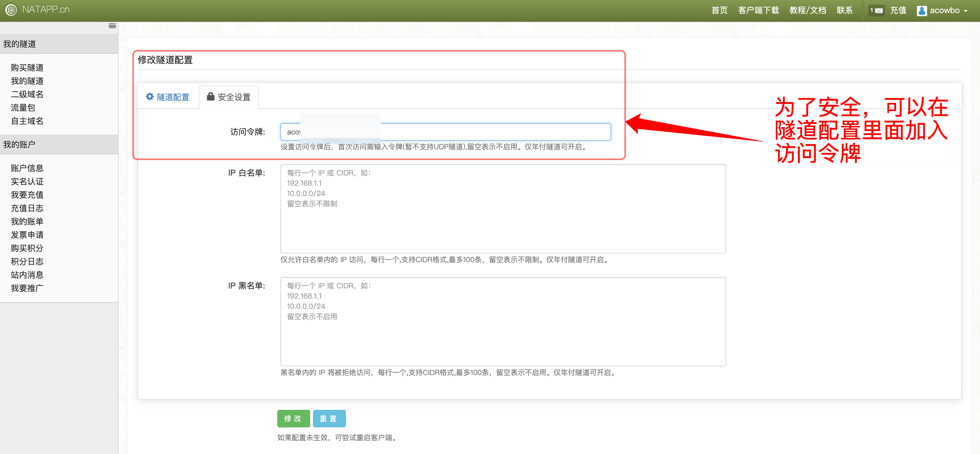The height and width of the screenshot is (454, 980).
Task: Click the help text starting 黑名单内的 IP 将被拒绝访问
Action: pos(449,373)
